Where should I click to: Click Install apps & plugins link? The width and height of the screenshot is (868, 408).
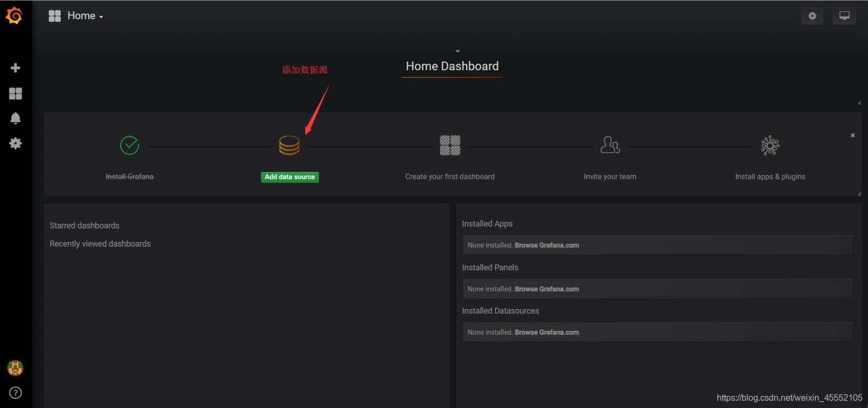point(770,177)
